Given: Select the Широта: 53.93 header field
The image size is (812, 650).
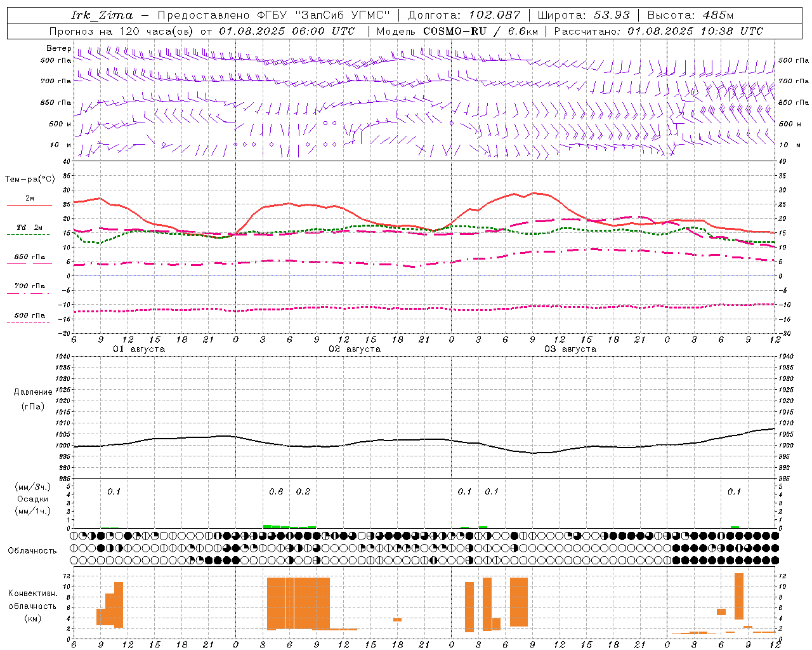Looking at the screenshot, I should 584,15.
